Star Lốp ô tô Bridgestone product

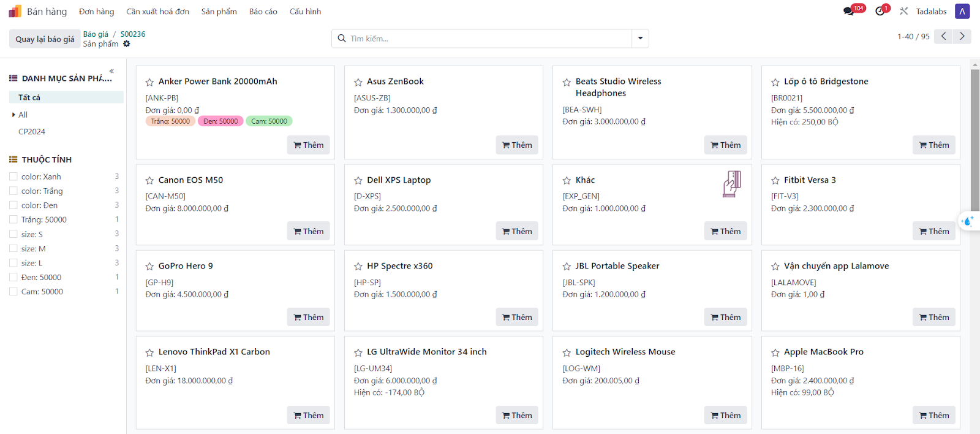775,82
